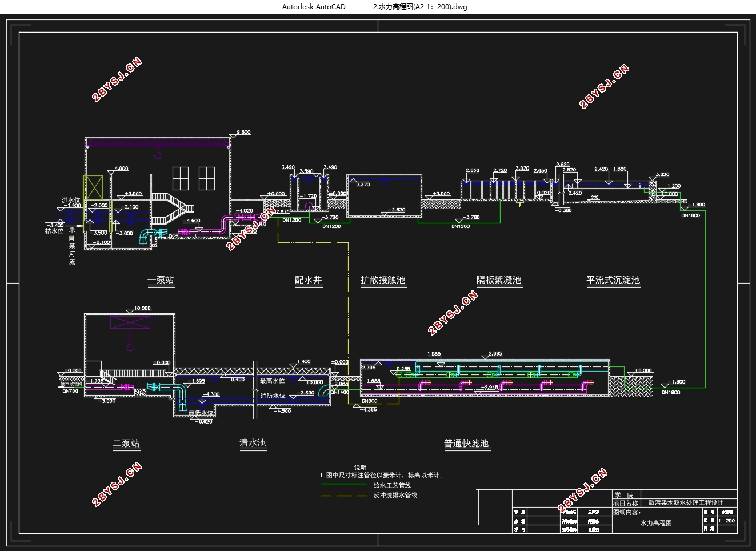Click the '配水井' section label
The height and width of the screenshot is (551, 756).
click(309, 280)
